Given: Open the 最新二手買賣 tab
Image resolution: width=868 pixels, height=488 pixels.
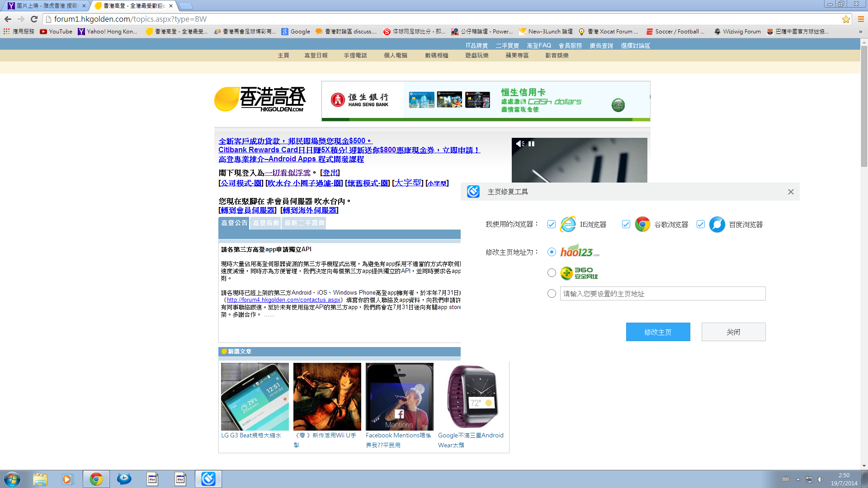Looking at the screenshot, I should click(x=304, y=223).
